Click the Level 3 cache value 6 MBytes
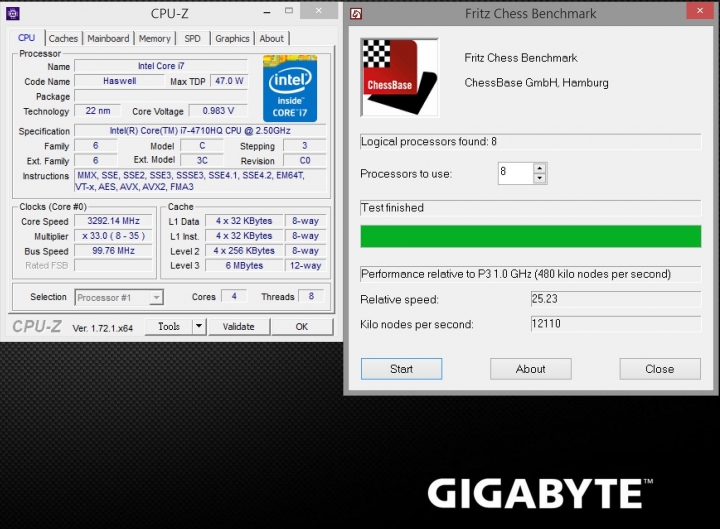The image size is (720, 529). 244,265
